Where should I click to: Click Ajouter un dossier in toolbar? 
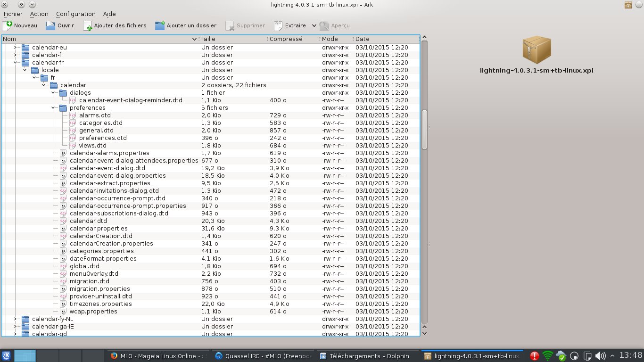tap(186, 25)
